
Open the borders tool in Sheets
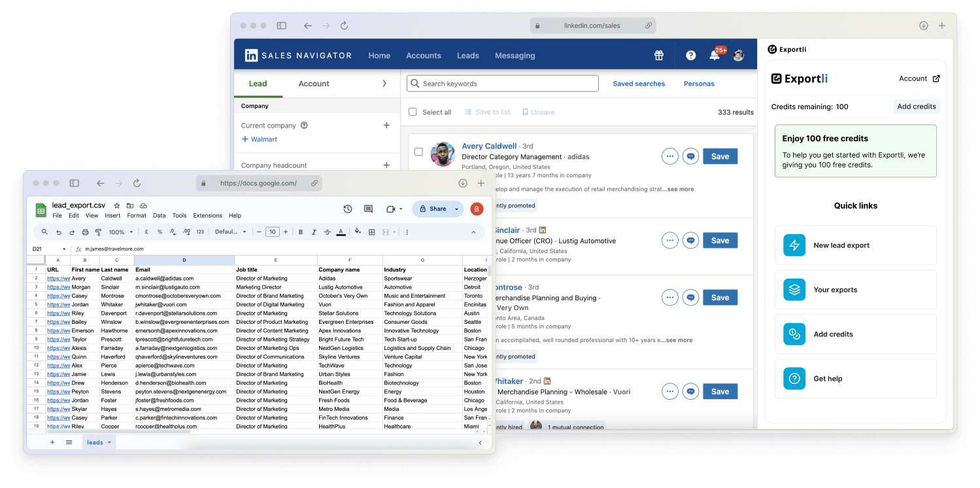[372, 232]
